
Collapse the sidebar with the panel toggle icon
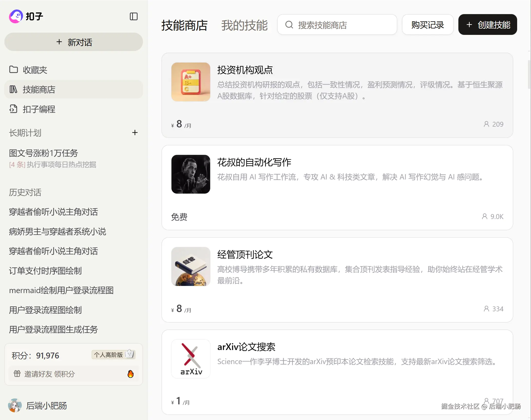coord(133,16)
